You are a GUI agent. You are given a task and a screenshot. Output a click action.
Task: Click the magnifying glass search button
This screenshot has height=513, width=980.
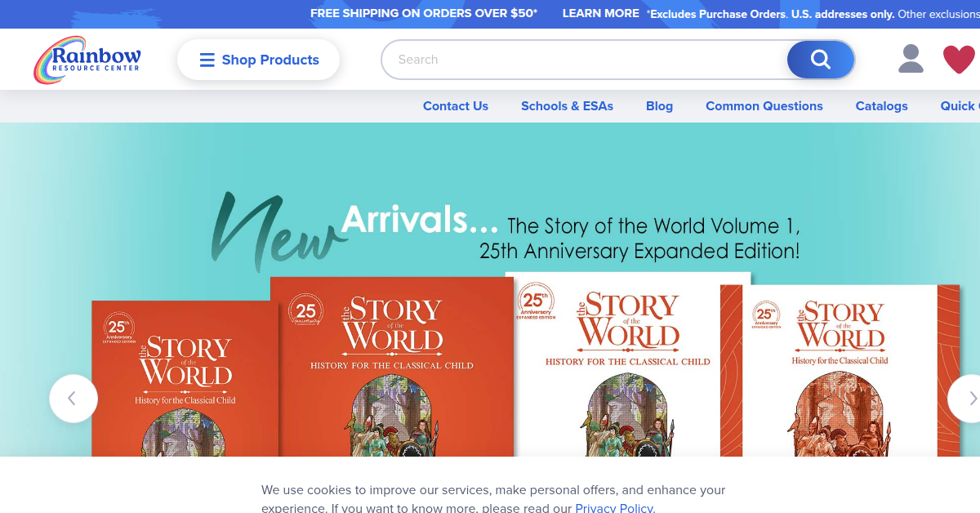(821, 60)
